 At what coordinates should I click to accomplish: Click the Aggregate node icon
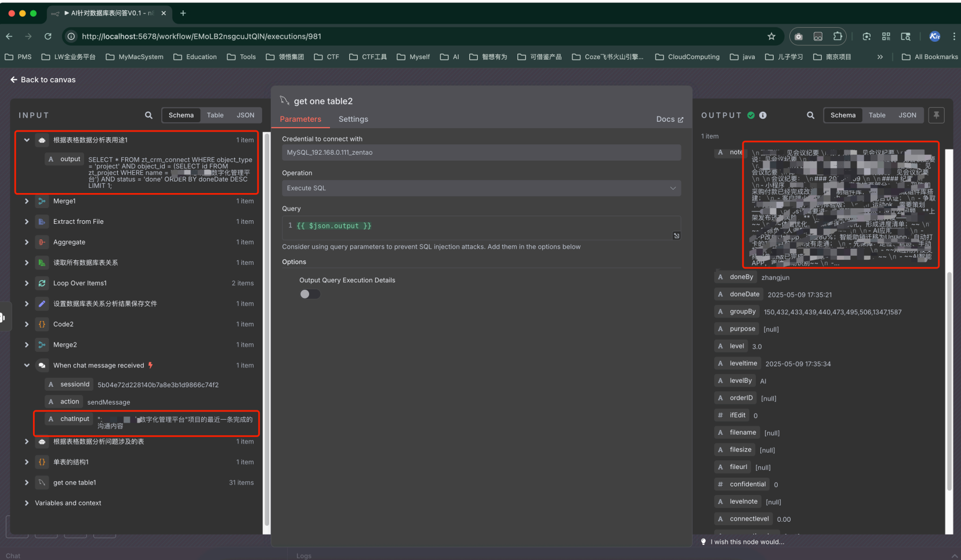click(42, 242)
